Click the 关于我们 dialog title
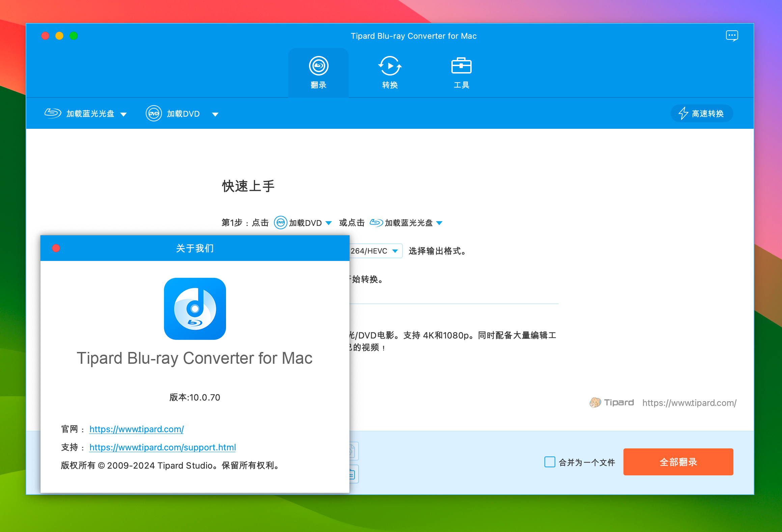The image size is (782, 532). pos(195,248)
